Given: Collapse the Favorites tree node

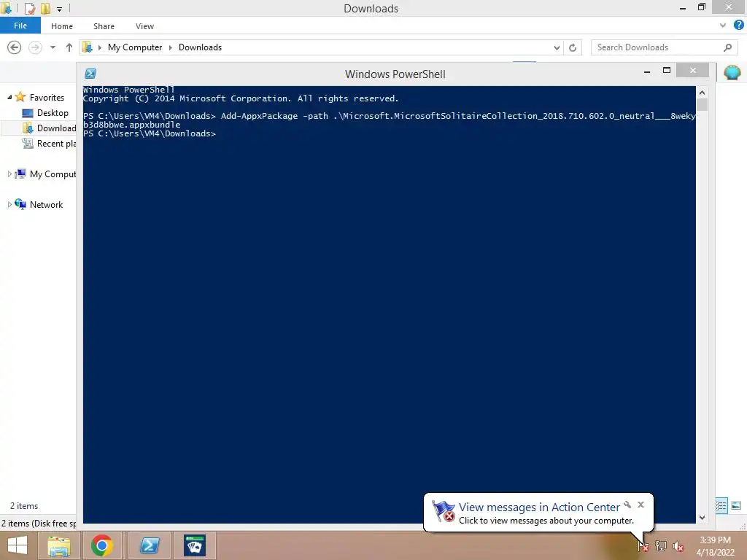Looking at the screenshot, I should click(9, 97).
